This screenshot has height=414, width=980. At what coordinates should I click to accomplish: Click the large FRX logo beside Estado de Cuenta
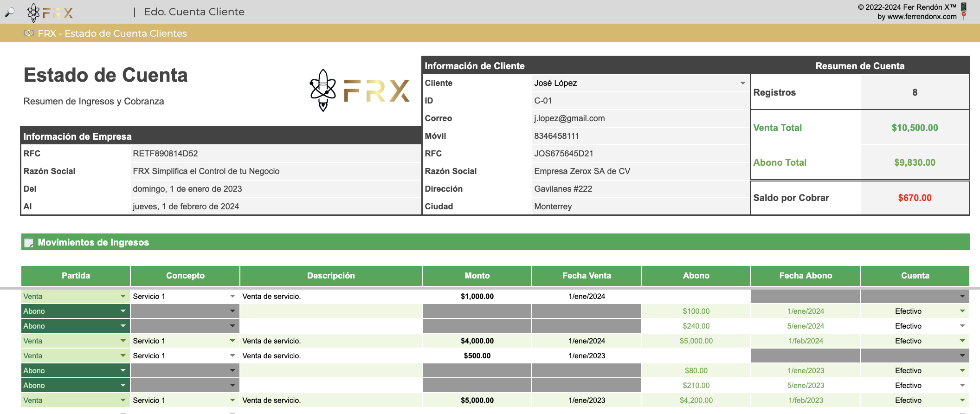pos(360,90)
